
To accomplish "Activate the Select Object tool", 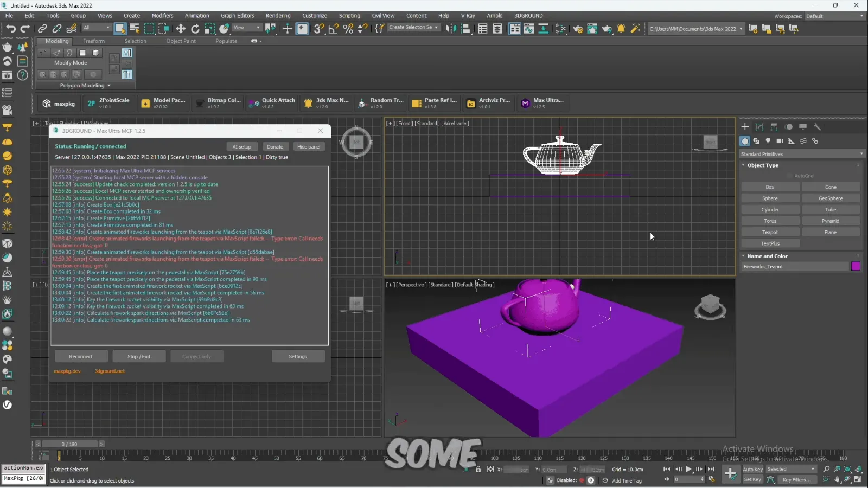I will click(120, 29).
